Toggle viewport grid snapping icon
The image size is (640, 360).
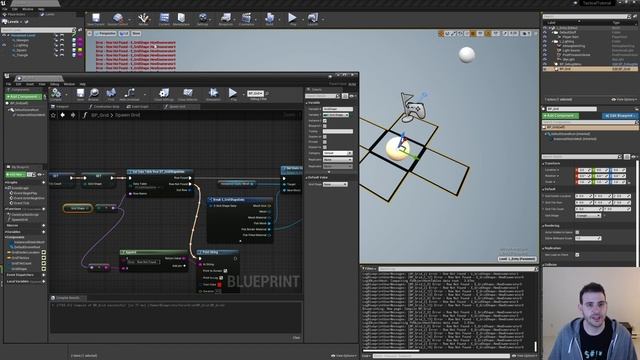coord(473,33)
